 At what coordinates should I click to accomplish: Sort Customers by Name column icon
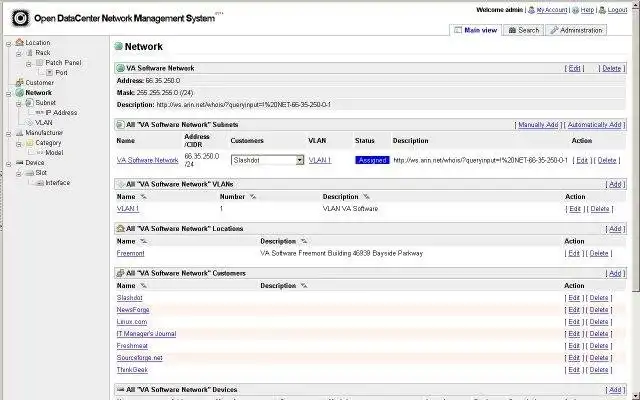143,286
